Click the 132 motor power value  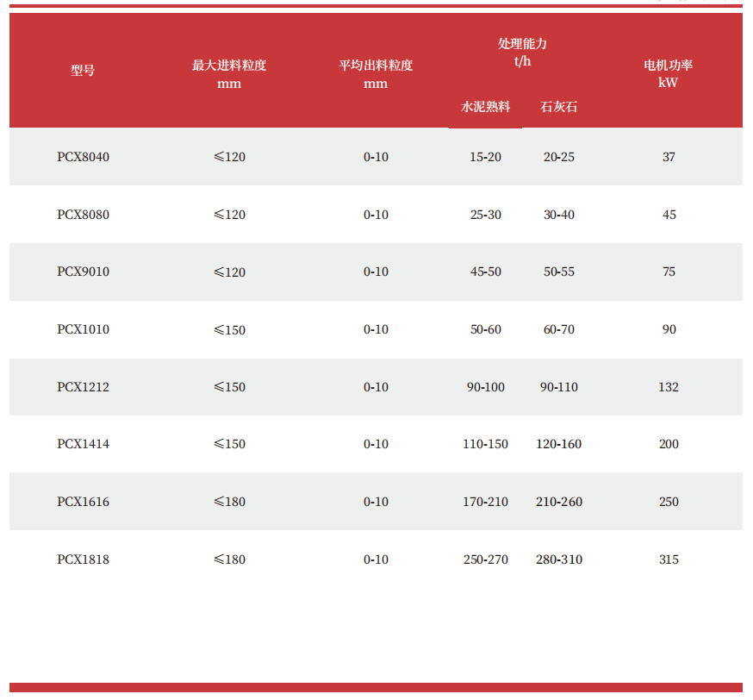(x=669, y=387)
